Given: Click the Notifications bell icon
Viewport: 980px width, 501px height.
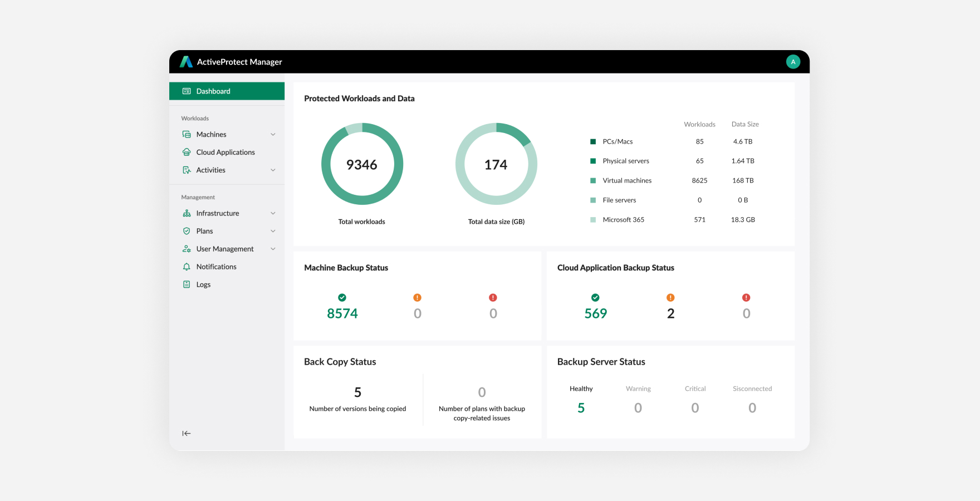Looking at the screenshot, I should pyautogui.click(x=187, y=267).
